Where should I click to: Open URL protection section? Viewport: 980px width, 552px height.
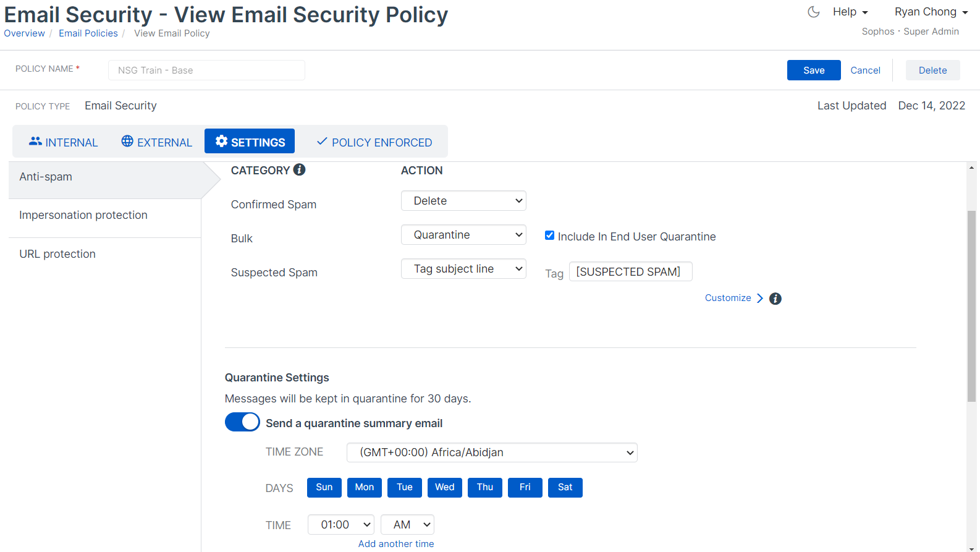tap(57, 254)
